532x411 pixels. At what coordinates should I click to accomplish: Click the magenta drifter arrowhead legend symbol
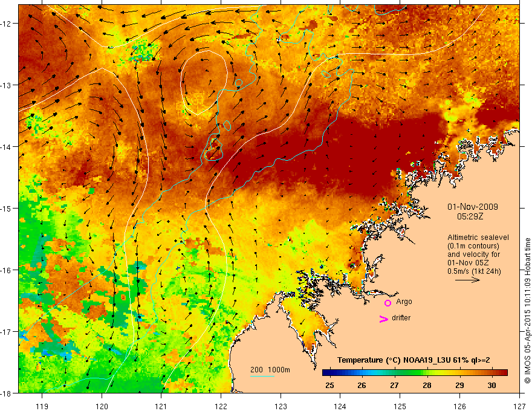383,319
